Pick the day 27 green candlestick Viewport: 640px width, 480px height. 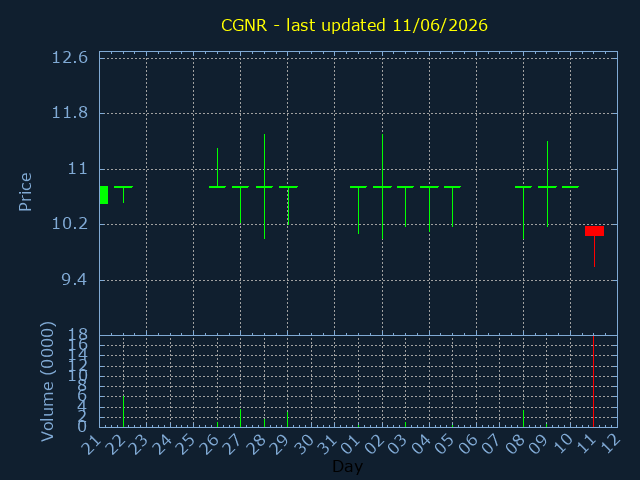point(240,205)
